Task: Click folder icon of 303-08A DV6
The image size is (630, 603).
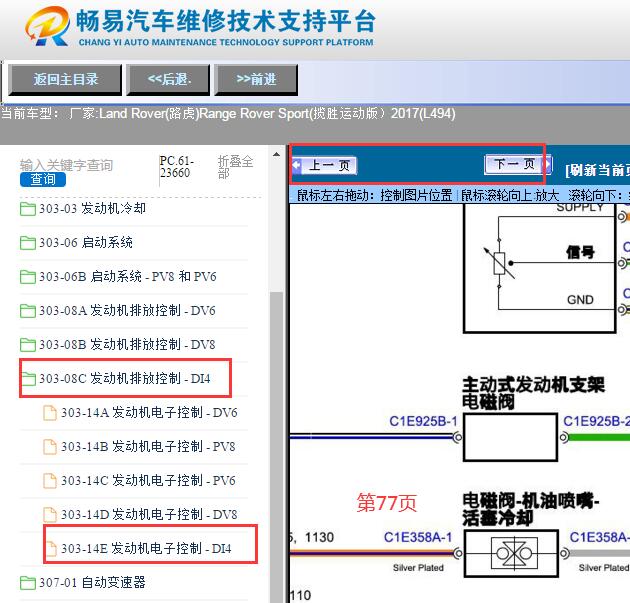Action: pos(27,311)
